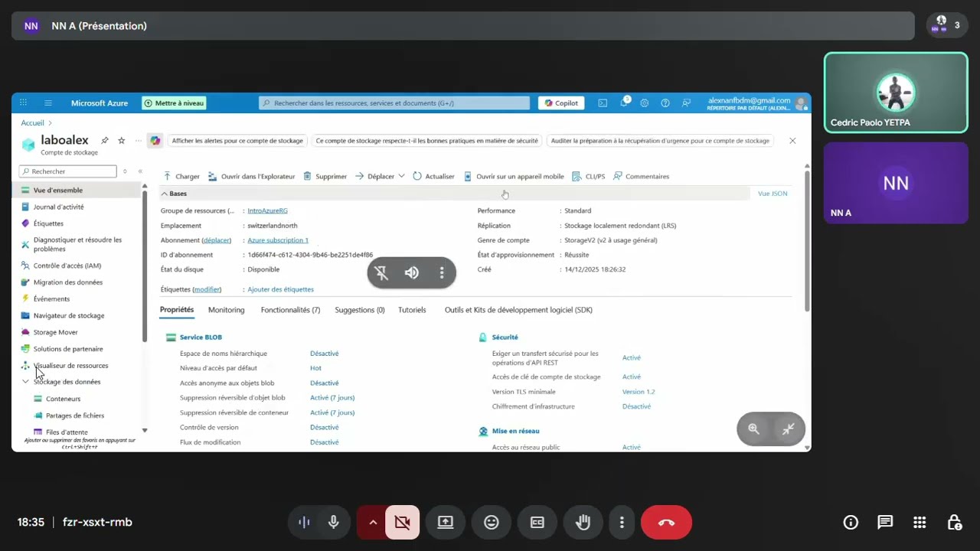This screenshot has height=551, width=980.
Task: Show participants list with count 3
Action: click(946, 25)
